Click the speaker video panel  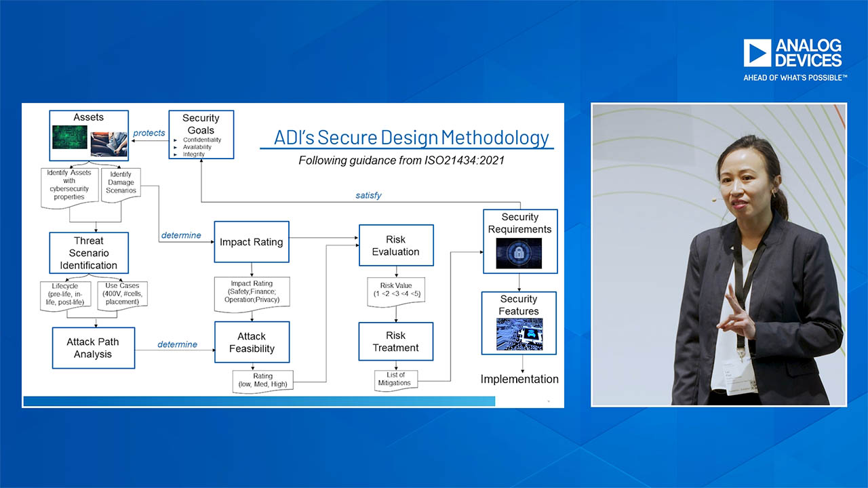[x=719, y=255]
